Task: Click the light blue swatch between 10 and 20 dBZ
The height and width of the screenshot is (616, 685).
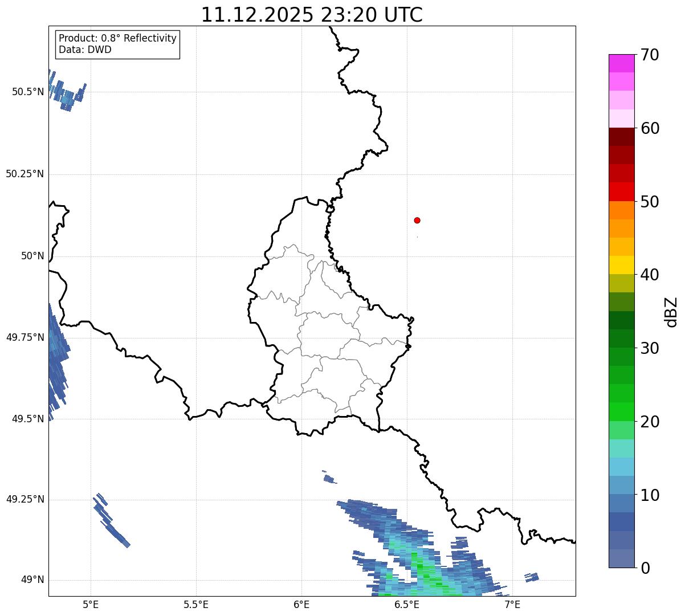Action: coord(621,467)
